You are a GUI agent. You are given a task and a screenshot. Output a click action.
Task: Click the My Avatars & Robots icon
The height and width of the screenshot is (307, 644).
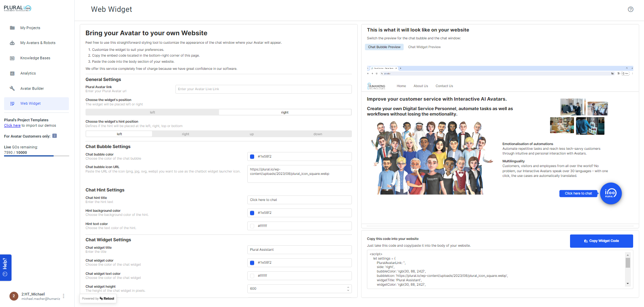pos(12,43)
